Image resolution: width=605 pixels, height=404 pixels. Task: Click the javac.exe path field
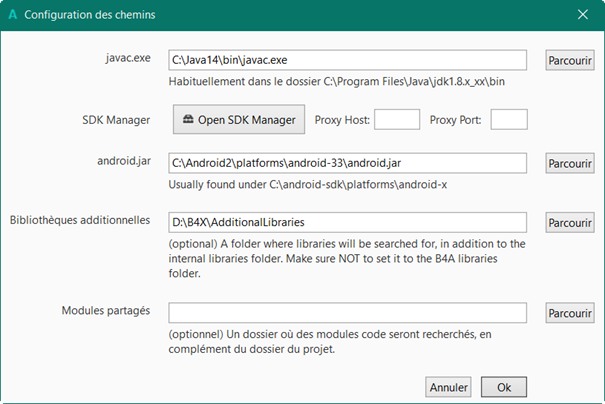pos(348,60)
